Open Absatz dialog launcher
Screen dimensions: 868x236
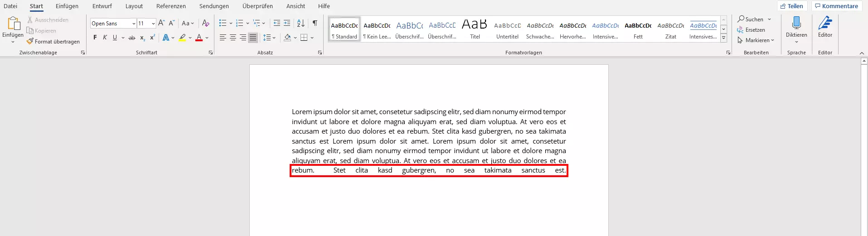tap(320, 53)
